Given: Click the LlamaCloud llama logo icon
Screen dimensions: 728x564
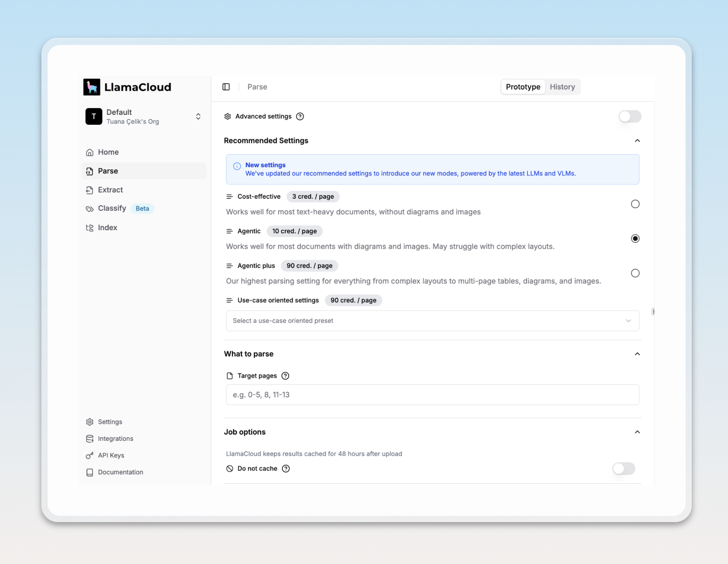Looking at the screenshot, I should (x=92, y=87).
